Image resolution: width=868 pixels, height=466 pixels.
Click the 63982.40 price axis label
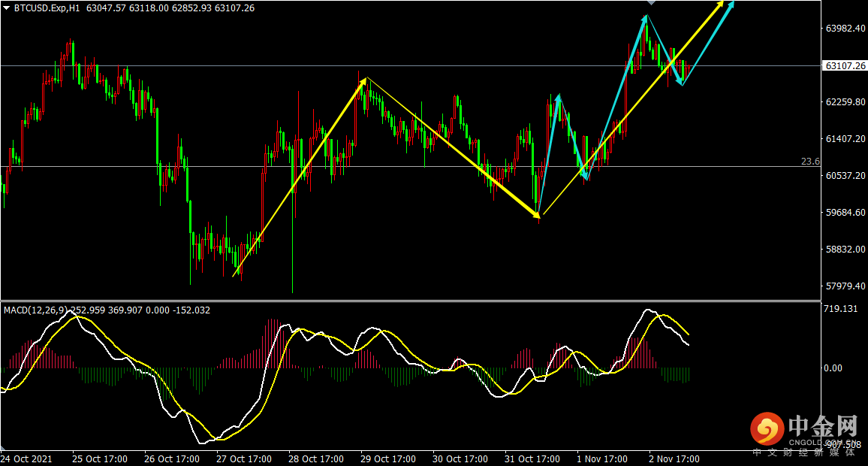(845, 29)
